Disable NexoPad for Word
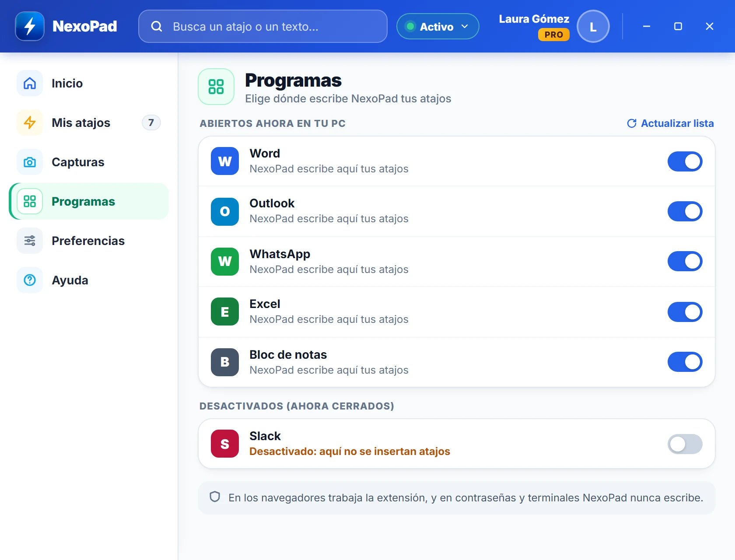 (685, 161)
